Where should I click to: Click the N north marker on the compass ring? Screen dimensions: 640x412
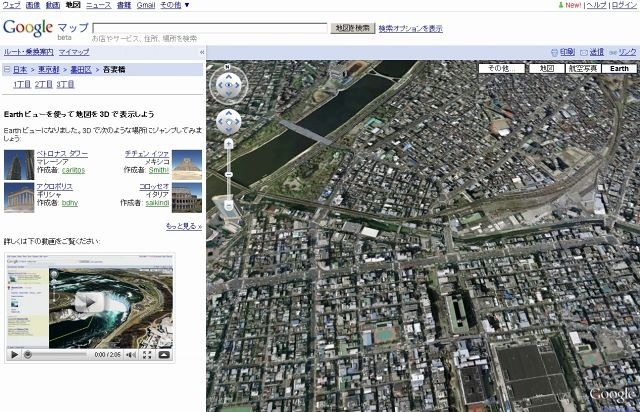click(228, 67)
